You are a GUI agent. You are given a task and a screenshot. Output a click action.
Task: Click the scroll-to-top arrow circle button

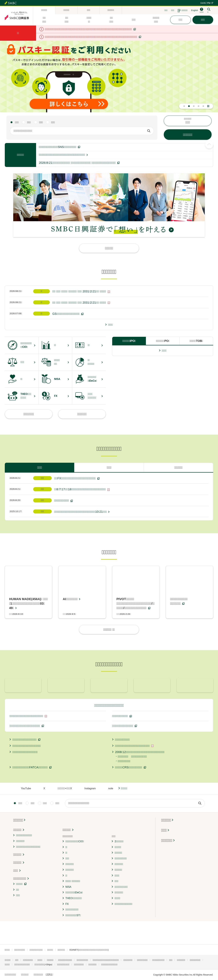pyautogui.click(x=209, y=145)
